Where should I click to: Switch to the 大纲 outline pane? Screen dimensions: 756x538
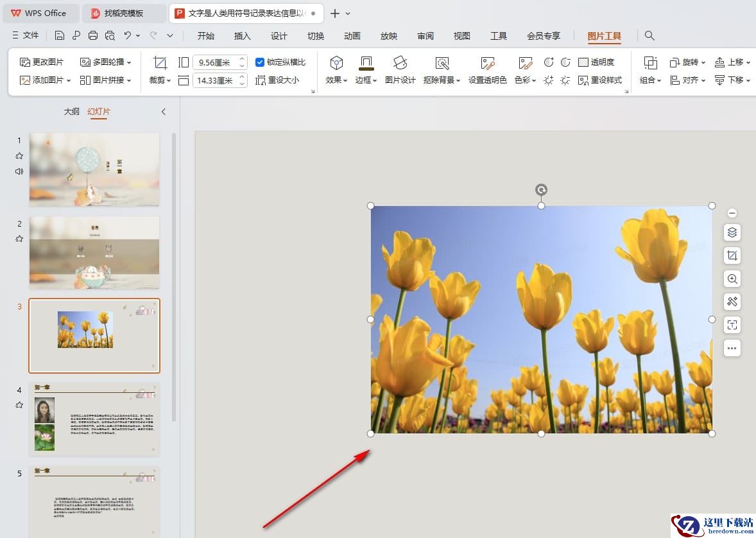point(72,112)
